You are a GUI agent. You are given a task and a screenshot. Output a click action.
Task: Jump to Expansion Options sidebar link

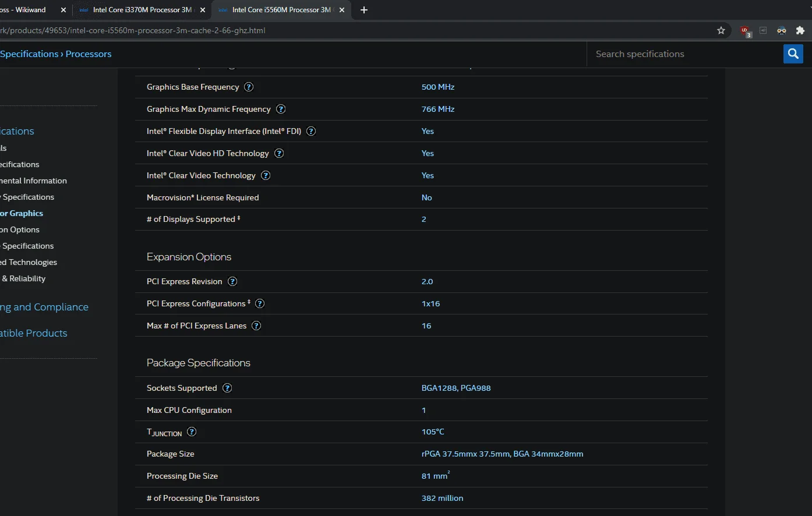point(20,229)
